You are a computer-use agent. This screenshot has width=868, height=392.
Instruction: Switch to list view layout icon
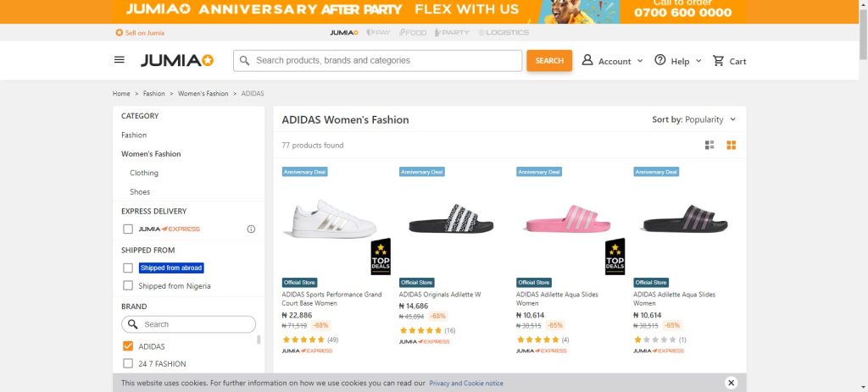pyautogui.click(x=710, y=145)
